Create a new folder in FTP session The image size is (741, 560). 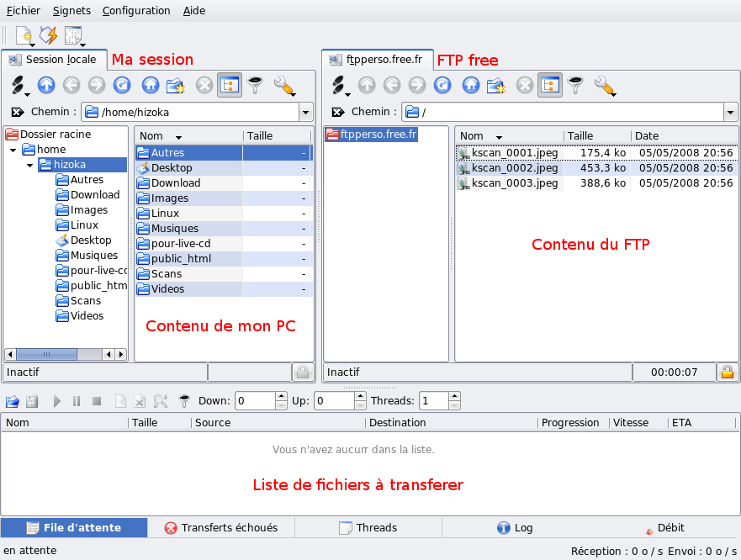[x=496, y=85]
